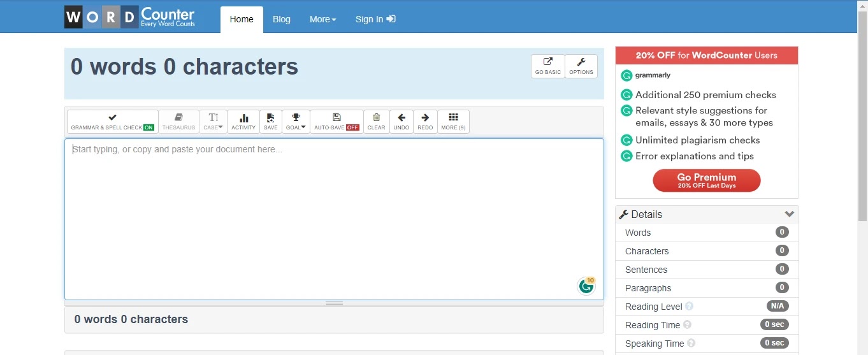Click the Reading Time 0 sec badge
868x355 pixels.
click(774, 324)
